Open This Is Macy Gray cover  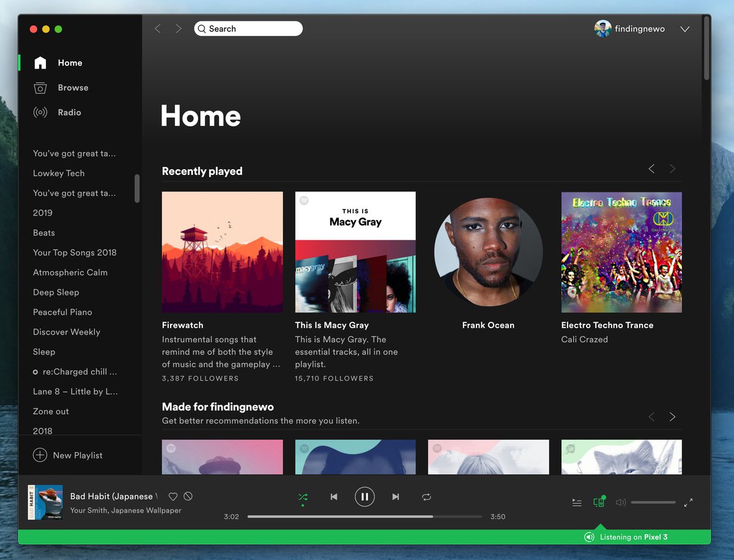pyautogui.click(x=355, y=252)
